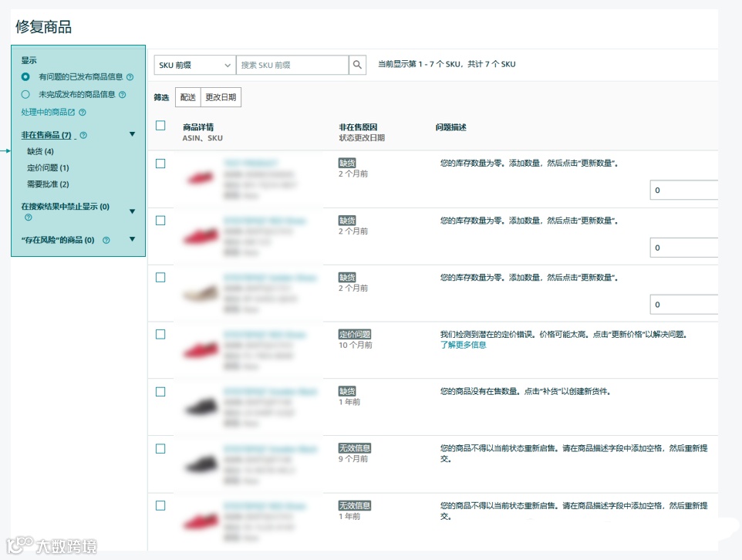Open beige shoe product thumbnail
742x560 pixels.
coord(201,293)
